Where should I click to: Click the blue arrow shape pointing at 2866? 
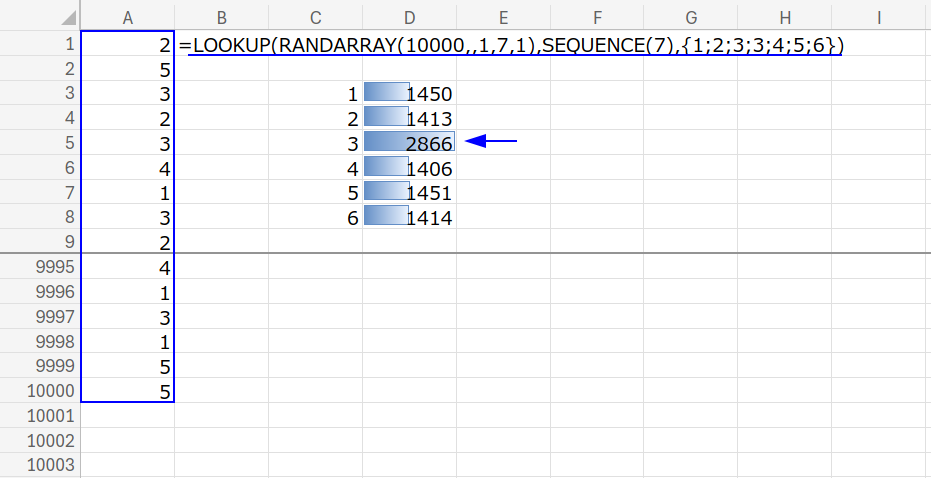coord(492,142)
